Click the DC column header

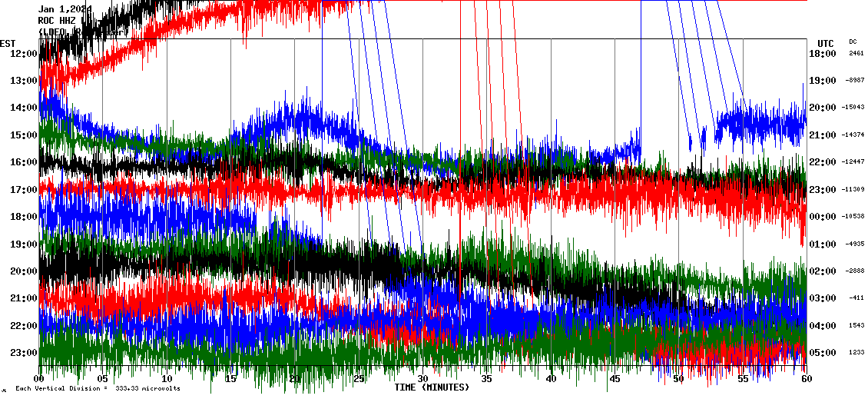[x=853, y=42]
